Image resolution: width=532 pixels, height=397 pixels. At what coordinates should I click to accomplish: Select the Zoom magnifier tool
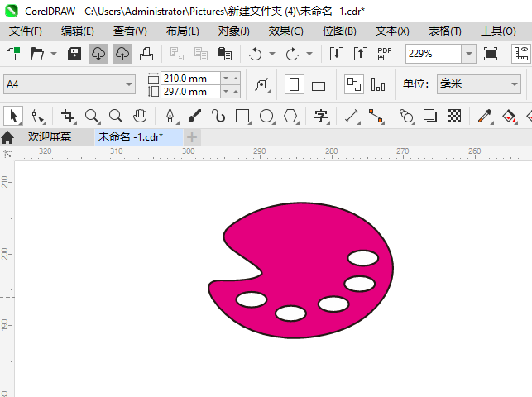tap(92, 116)
